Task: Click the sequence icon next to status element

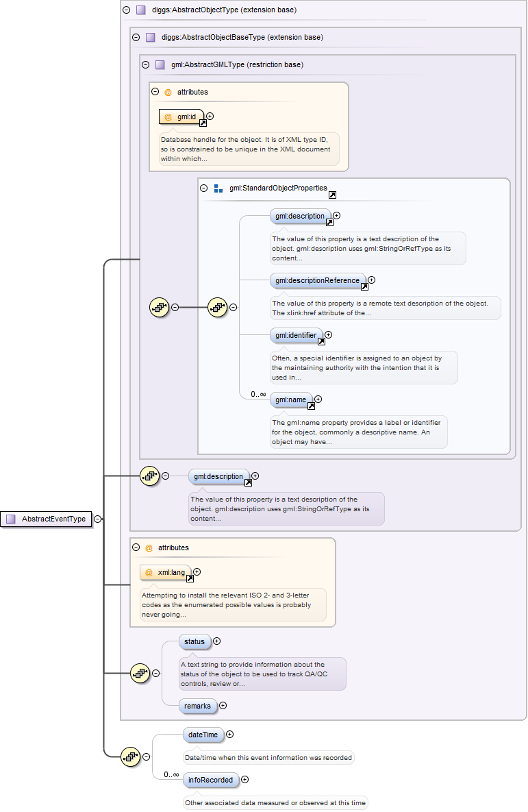Action: click(x=140, y=673)
